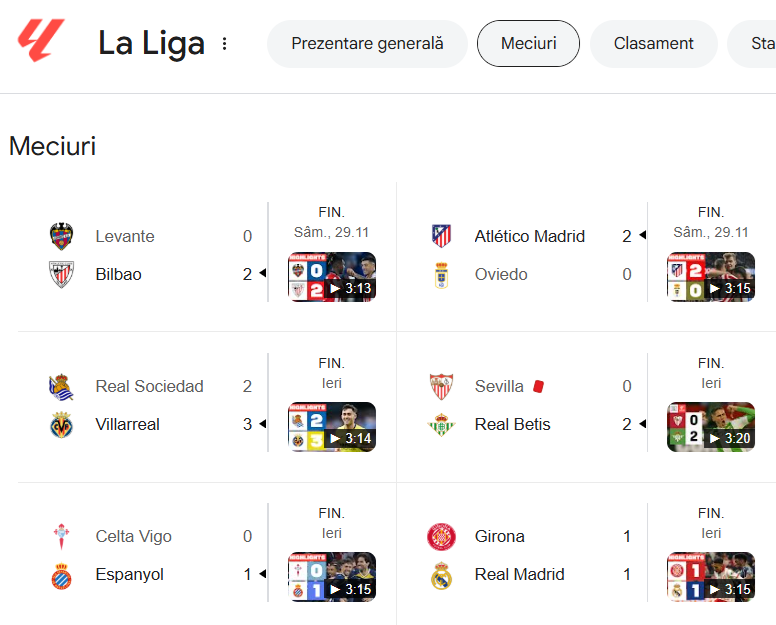Watch the Sevilla vs Real Betis highlights
Screen dimensions: 776x625
coord(711,427)
